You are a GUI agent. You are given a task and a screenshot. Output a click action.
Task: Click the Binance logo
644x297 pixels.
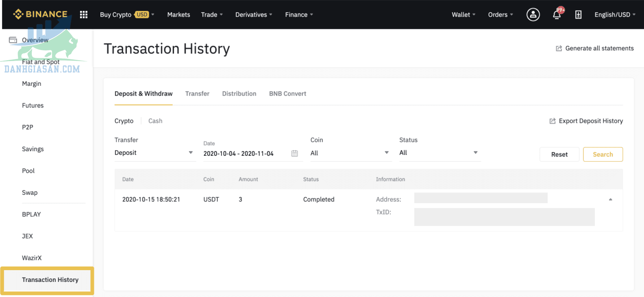pyautogui.click(x=40, y=14)
